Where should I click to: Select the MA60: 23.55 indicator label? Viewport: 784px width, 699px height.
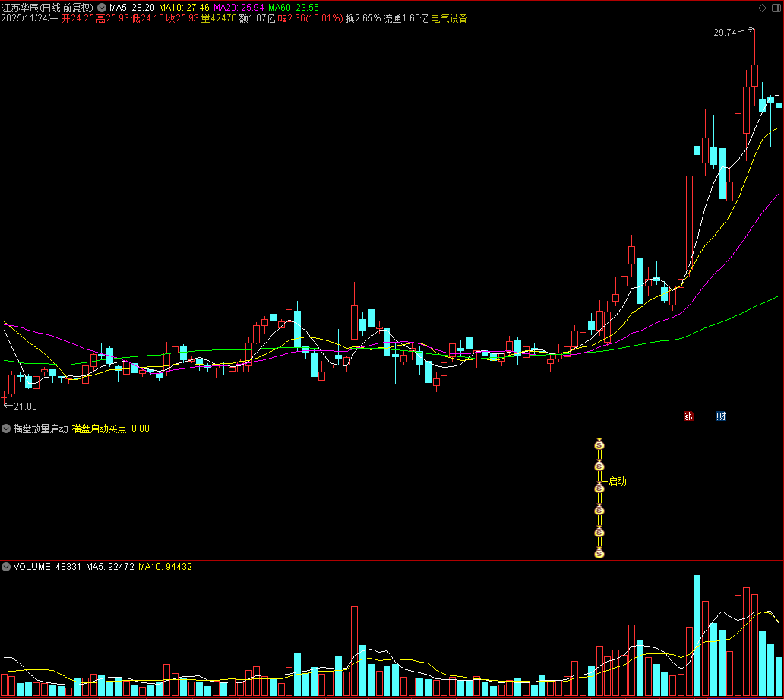[x=293, y=8]
